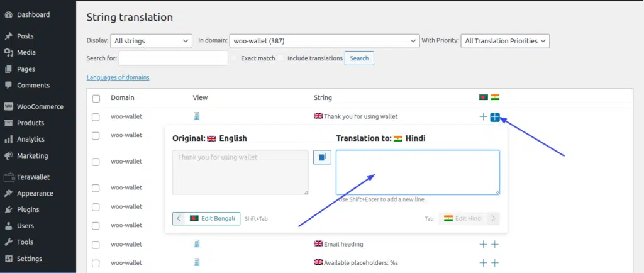
Task: Click the Analytics bar chart icon
Action: point(8,139)
